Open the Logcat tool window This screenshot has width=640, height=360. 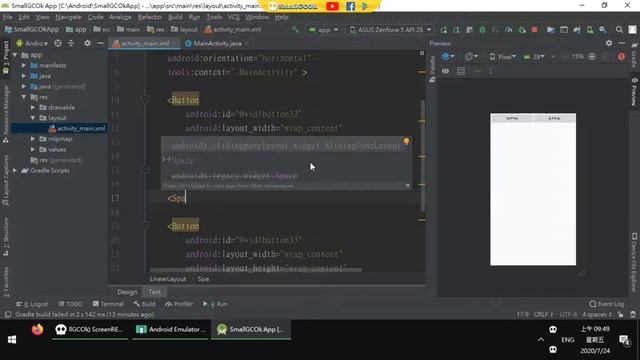(x=32, y=304)
